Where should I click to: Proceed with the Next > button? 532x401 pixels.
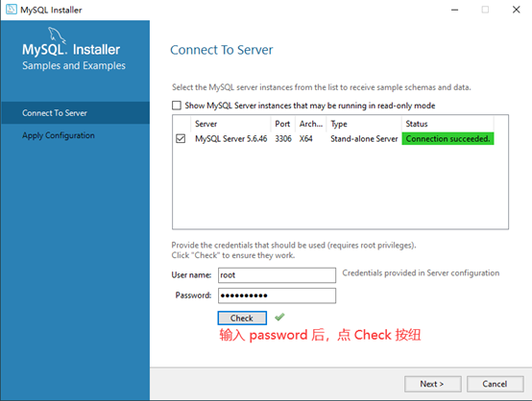(x=432, y=384)
